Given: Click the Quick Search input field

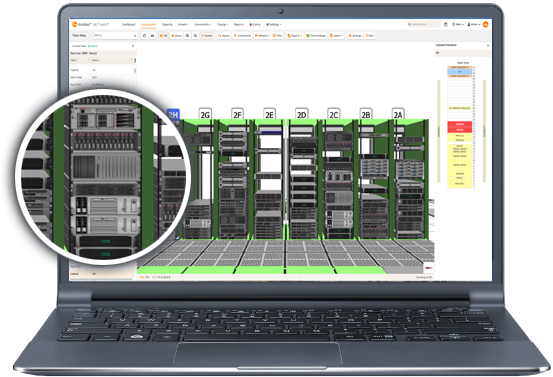Looking at the screenshot, I should point(424,24).
